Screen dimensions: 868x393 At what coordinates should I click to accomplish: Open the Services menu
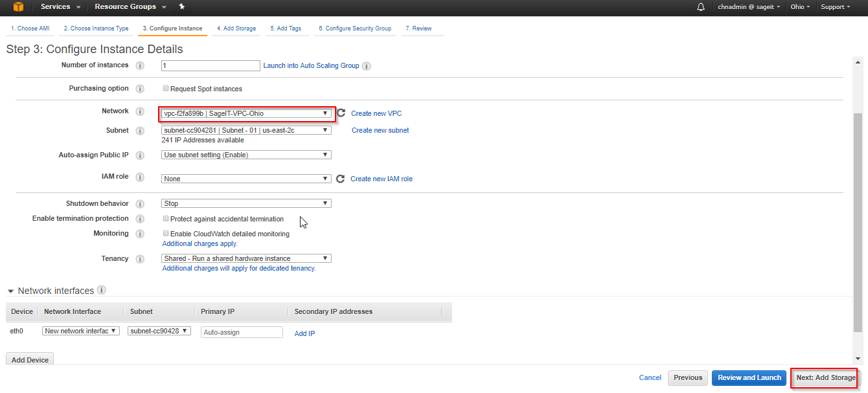coord(60,7)
